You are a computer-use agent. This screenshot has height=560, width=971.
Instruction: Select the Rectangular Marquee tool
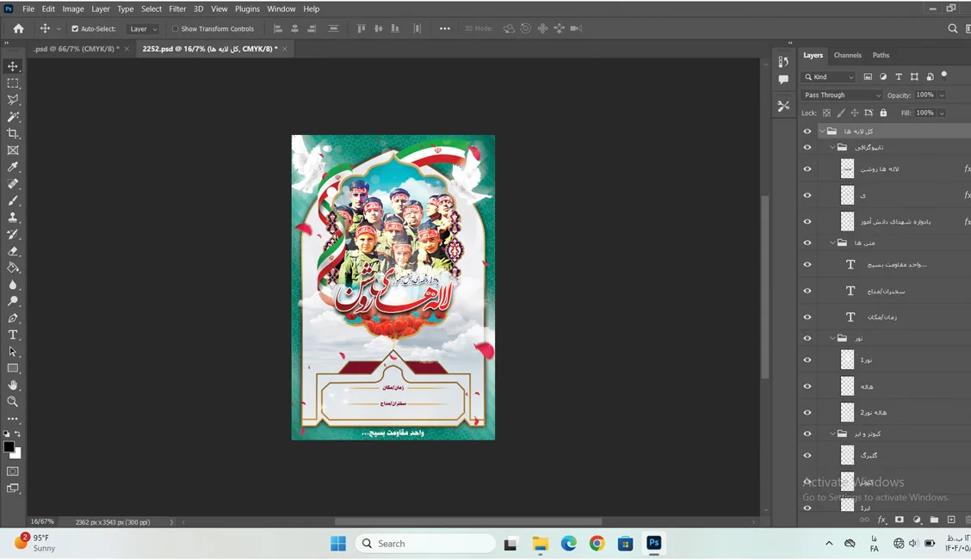click(12, 83)
